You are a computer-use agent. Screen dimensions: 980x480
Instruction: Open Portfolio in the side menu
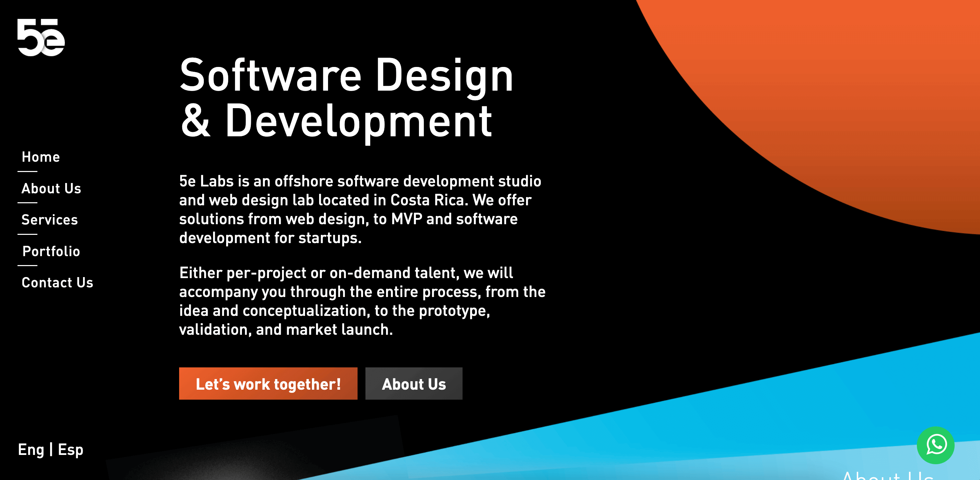[51, 251]
